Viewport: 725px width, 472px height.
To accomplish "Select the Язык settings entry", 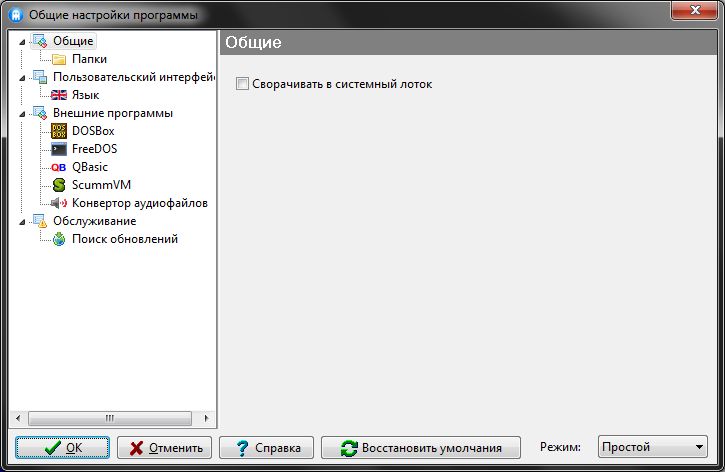I will 86,95.
